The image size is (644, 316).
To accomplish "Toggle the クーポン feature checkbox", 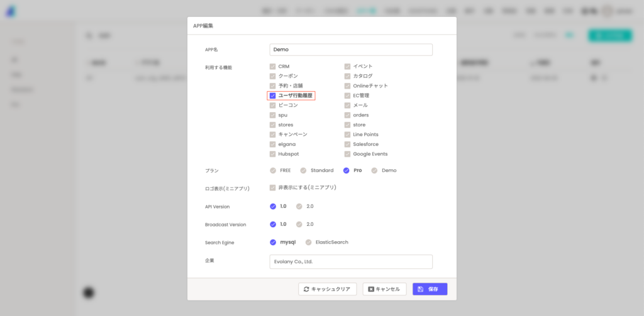I will 273,76.
